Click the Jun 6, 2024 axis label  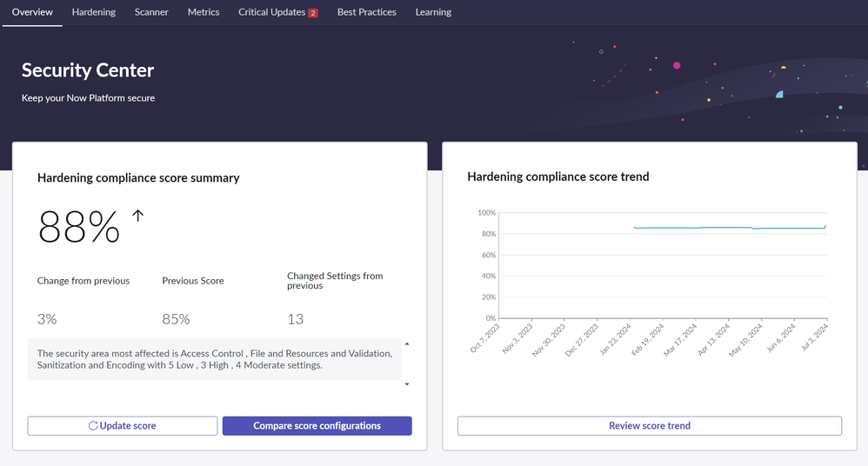click(781, 338)
